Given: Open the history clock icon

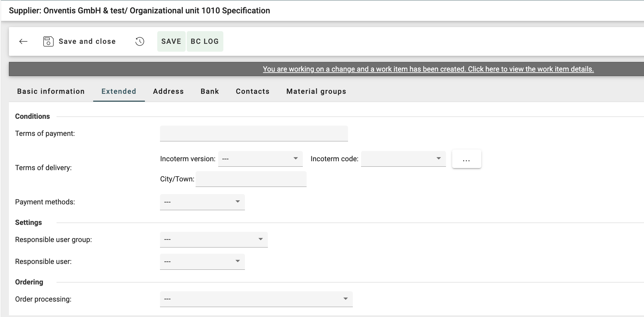Looking at the screenshot, I should coord(140,41).
